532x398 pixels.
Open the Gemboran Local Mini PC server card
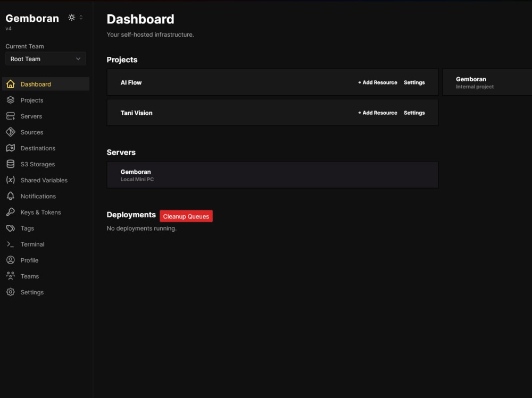[272, 174]
